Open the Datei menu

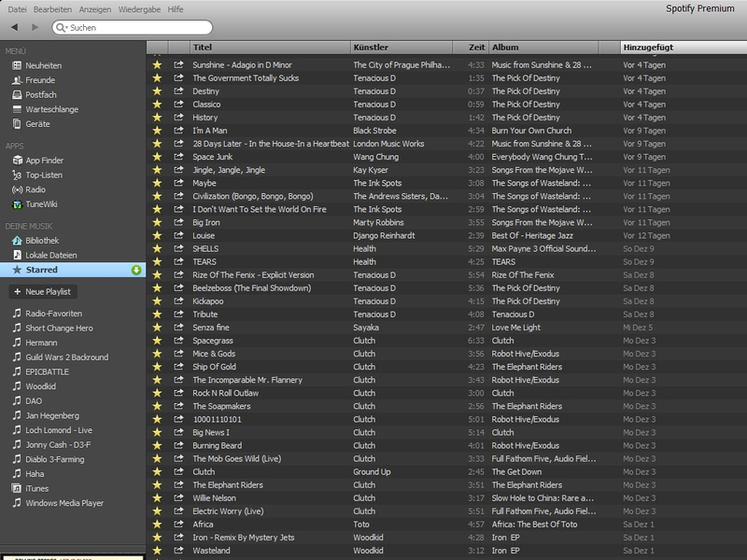(x=17, y=9)
